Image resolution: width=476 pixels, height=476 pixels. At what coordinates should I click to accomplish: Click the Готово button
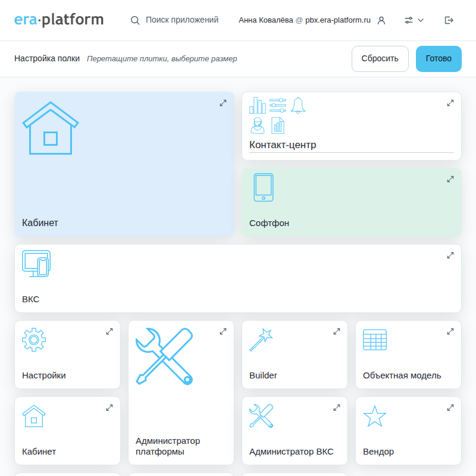click(439, 58)
